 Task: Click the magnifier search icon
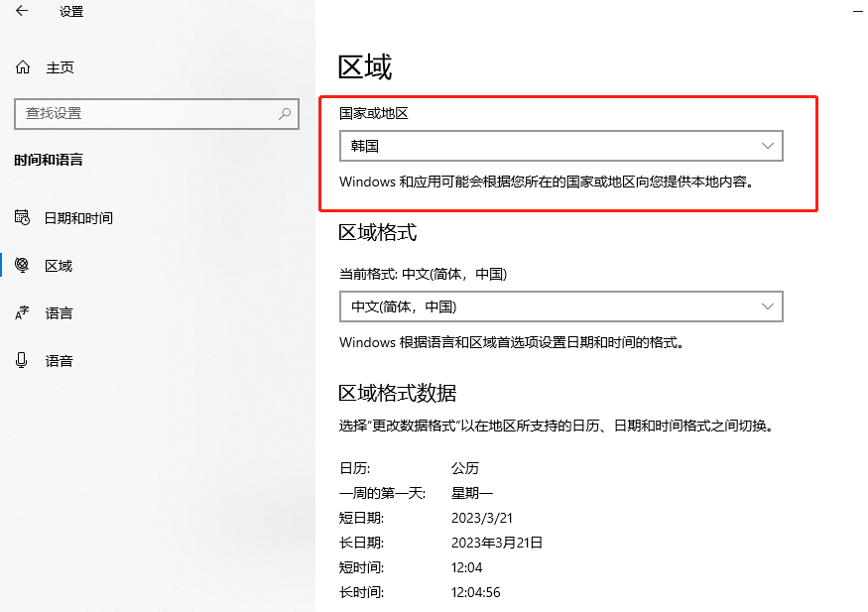tap(285, 114)
